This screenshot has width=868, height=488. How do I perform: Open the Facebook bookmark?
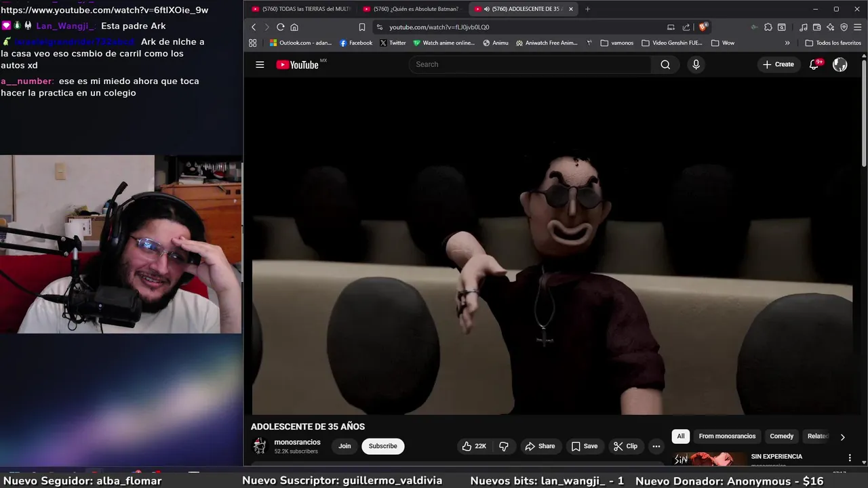coord(356,43)
